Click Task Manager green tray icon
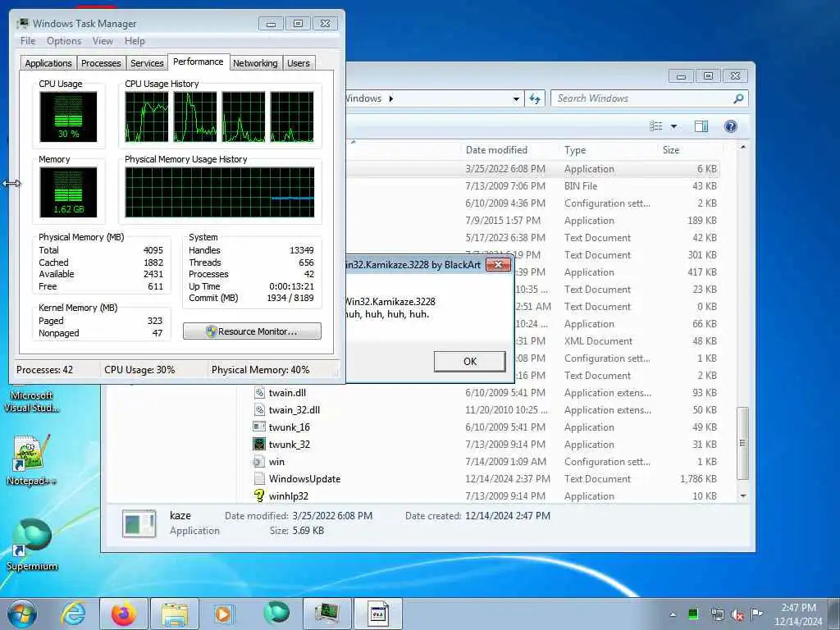This screenshot has height=630, width=840. pos(693,614)
